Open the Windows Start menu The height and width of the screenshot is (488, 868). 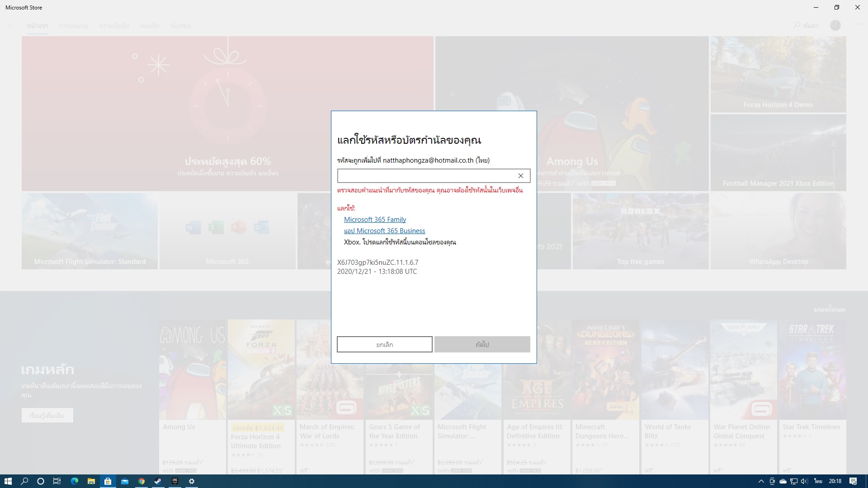tap(8, 481)
